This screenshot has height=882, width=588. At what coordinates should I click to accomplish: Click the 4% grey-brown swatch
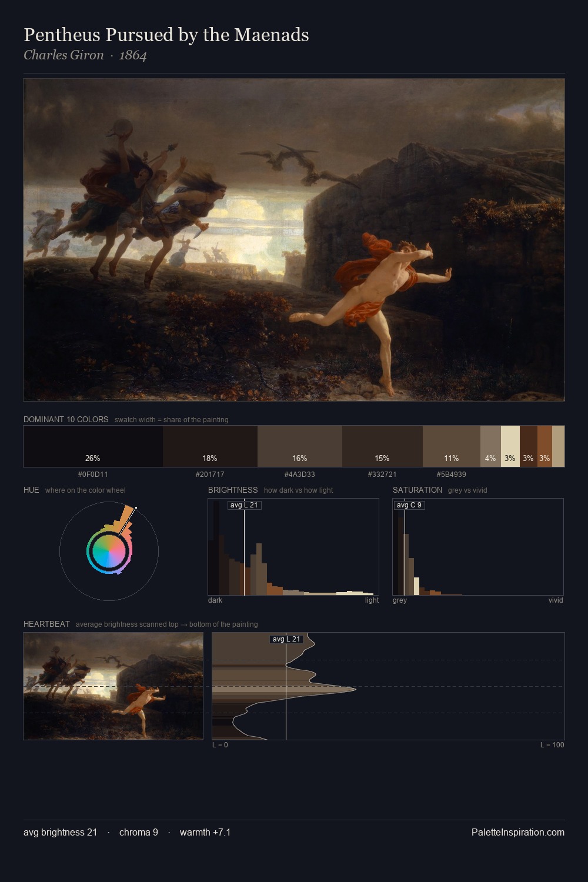point(490,446)
